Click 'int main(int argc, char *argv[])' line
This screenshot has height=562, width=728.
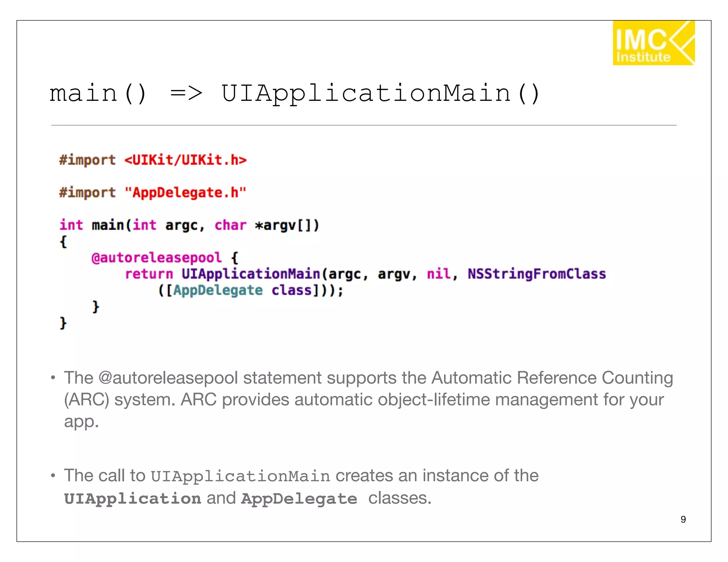189,225
